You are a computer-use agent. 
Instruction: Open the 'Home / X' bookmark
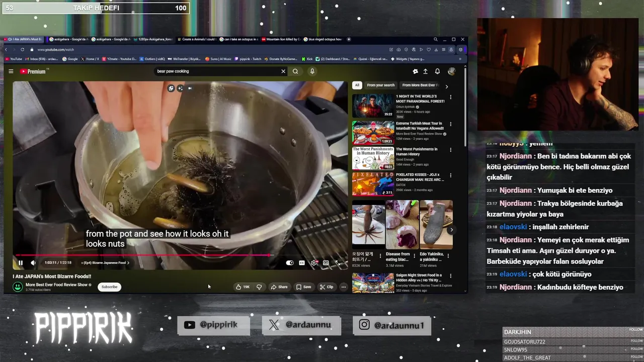point(90,59)
